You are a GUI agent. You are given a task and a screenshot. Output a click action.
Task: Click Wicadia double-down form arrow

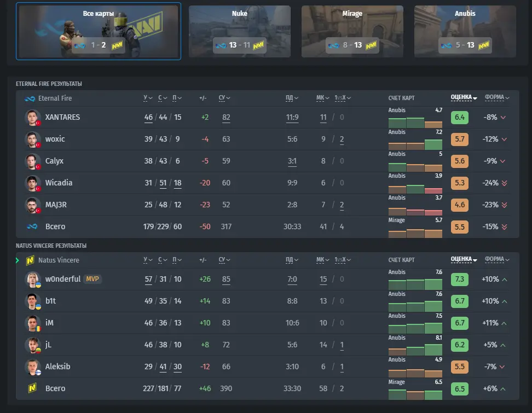(x=504, y=183)
